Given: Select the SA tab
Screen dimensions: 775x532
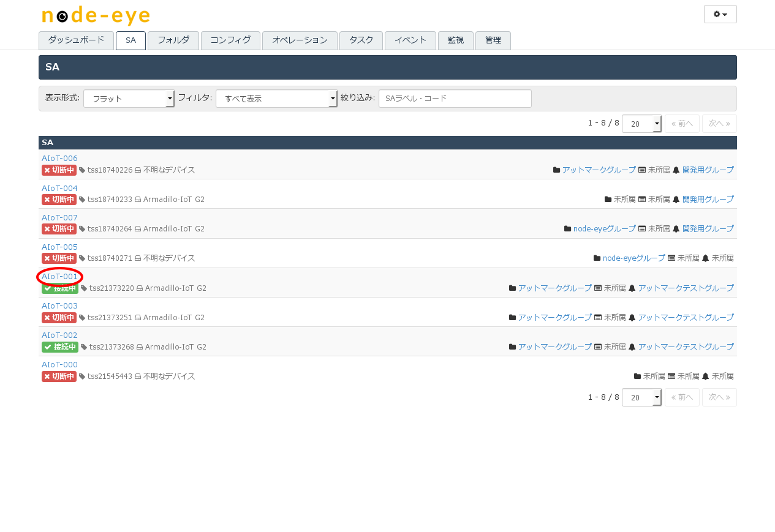Looking at the screenshot, I should click(130, 40).
